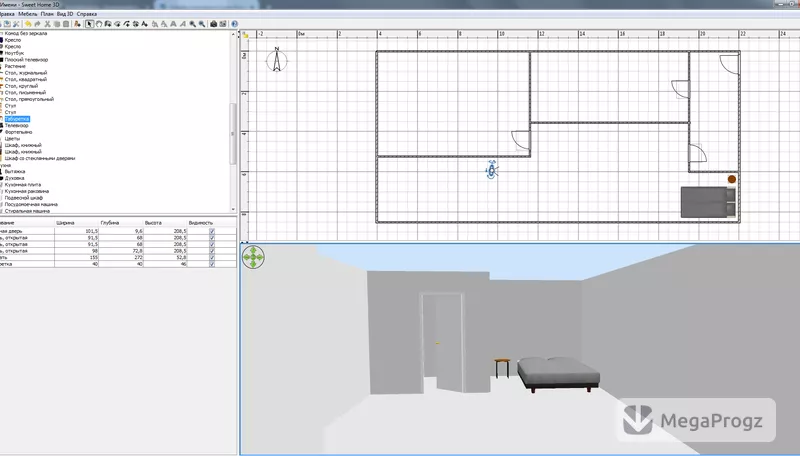Image resolution: width=800 pixels, height=456 pixels.
Task: Choose the Create rooms tool
Action: click(x=117, y=24)
